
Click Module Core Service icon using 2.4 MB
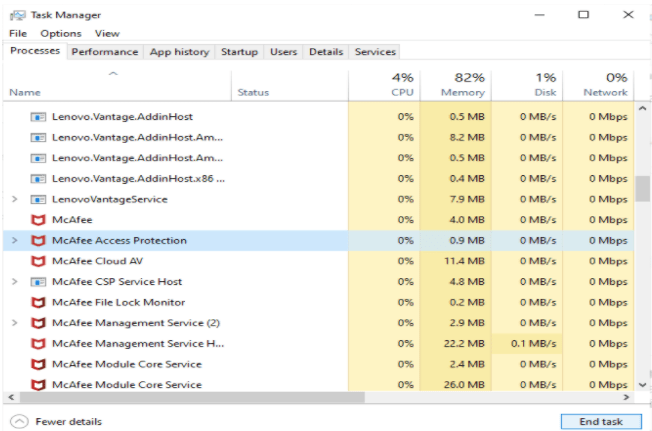coord(38,365)
